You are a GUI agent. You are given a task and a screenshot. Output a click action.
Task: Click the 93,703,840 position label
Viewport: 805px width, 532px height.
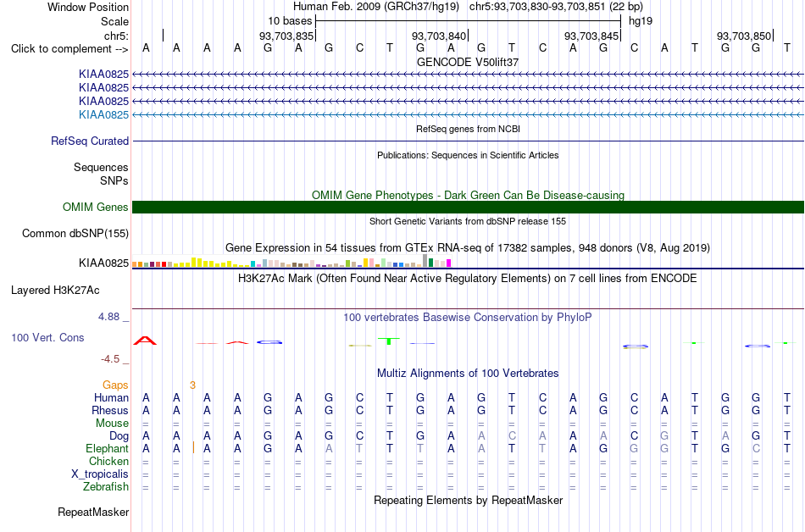pyautogui.click(x=438, y=36)
